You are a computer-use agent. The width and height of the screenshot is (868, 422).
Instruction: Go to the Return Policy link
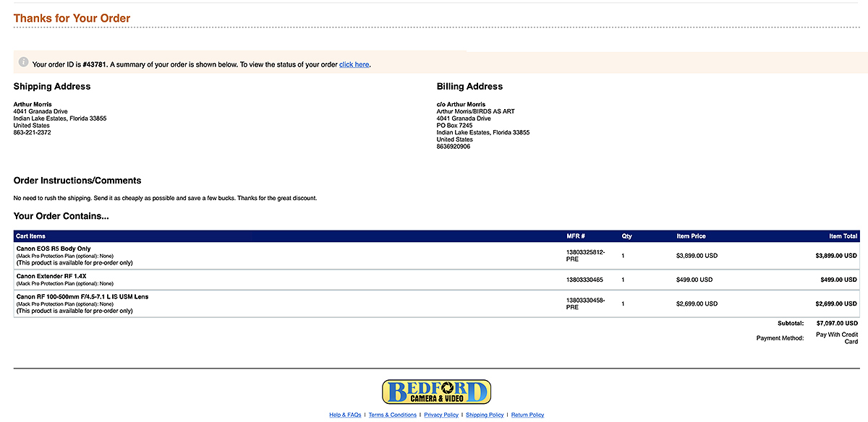coord(527,415)
